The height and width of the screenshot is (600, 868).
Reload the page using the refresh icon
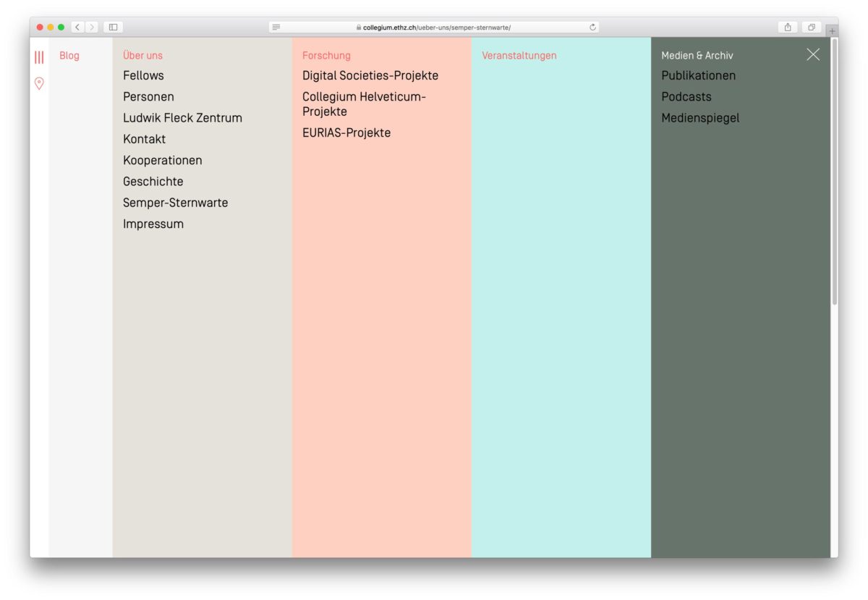592,28
